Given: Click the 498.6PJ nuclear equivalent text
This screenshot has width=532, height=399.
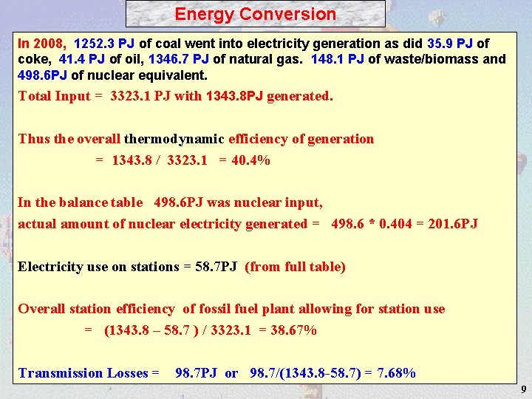Looking at the screenshot, I should click(42, 75).
